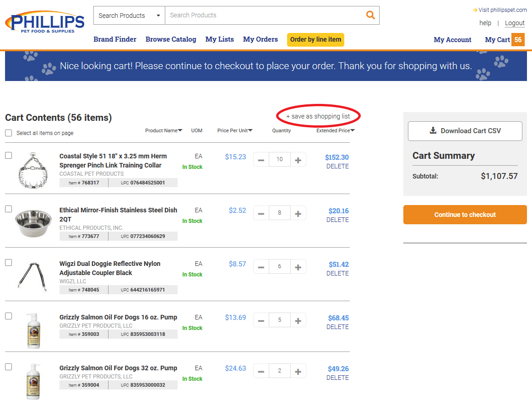Decrease quantity of Grizzly Salmon Oil 32 oz.
Screen dimensions: 532x400
tap(261, 372)
